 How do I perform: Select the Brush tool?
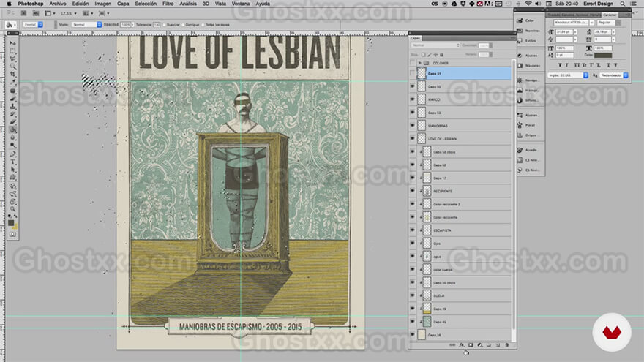12,98
